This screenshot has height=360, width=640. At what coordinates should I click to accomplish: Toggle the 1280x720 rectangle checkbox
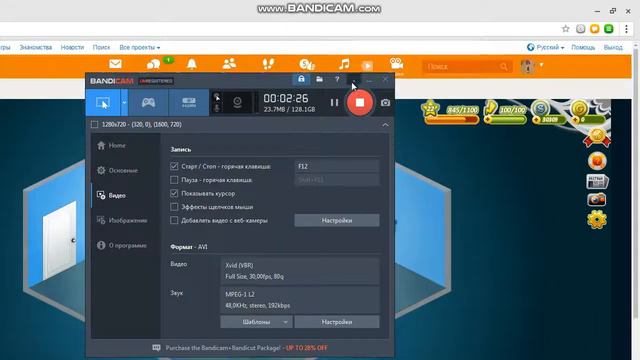pos(94,124)
